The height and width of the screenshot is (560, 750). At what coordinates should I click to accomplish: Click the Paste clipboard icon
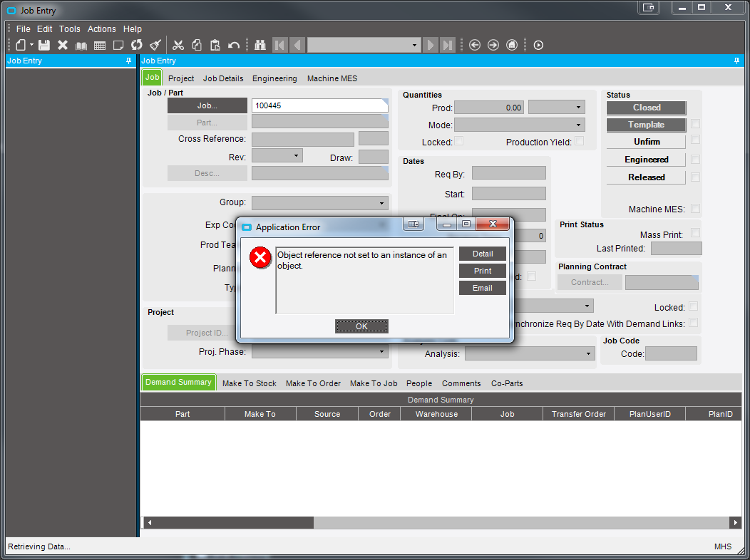(215, 45)
